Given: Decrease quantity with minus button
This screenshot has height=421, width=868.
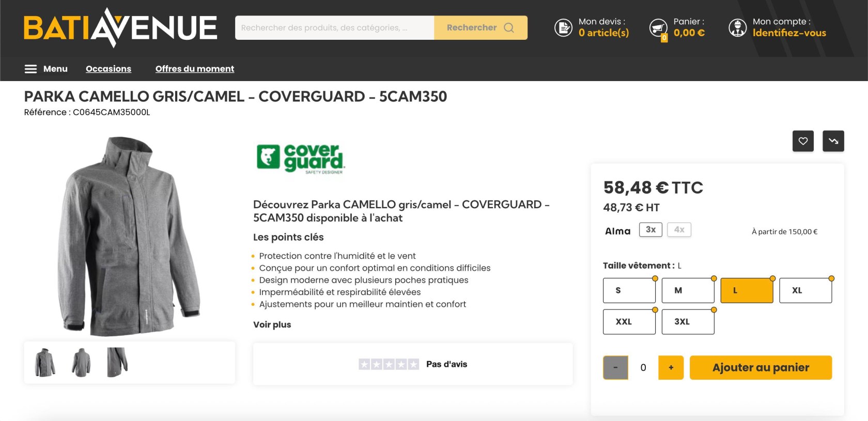Looking at the screenshot, I should 615,368.
